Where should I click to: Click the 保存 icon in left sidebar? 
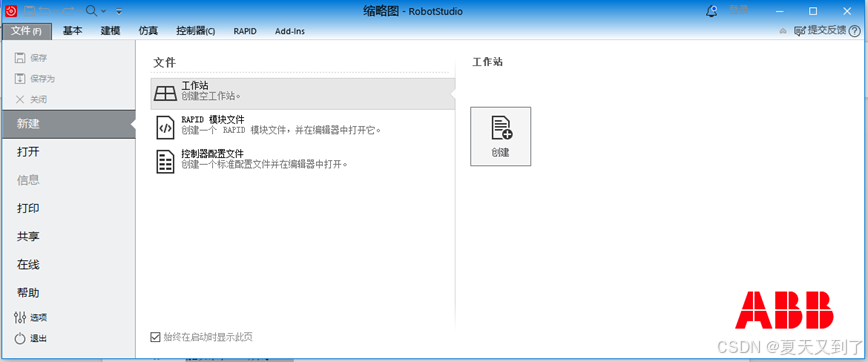(20, 58)
